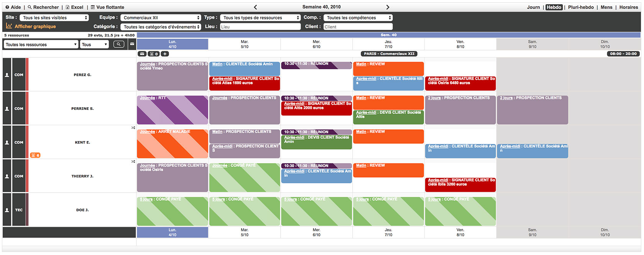Click the envelope icon in resource header
644x255 pixels.
click(x=132, y=44)
